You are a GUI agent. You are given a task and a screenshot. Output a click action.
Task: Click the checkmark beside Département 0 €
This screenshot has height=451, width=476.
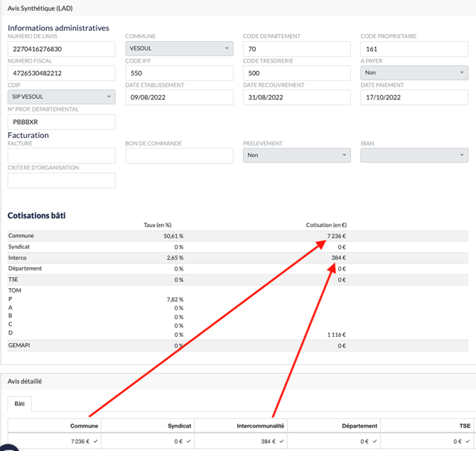(375, 441)
